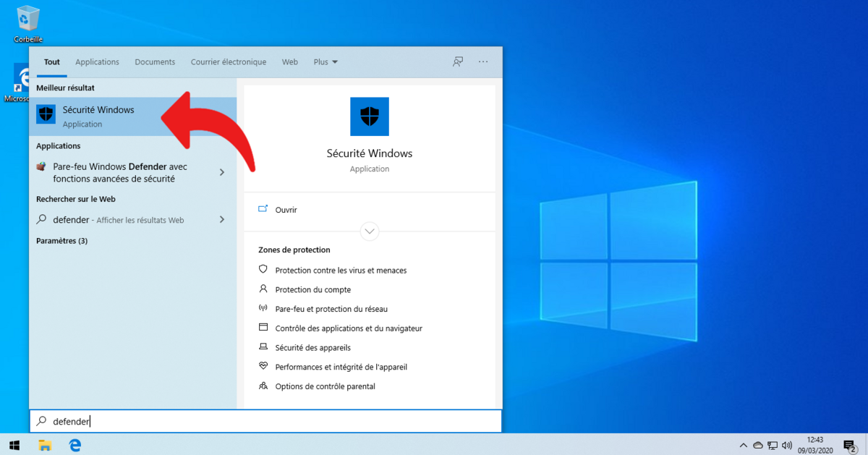Open the three-dots options menu
This screenshot has height=455, width=868.
(x=483, y=62)
